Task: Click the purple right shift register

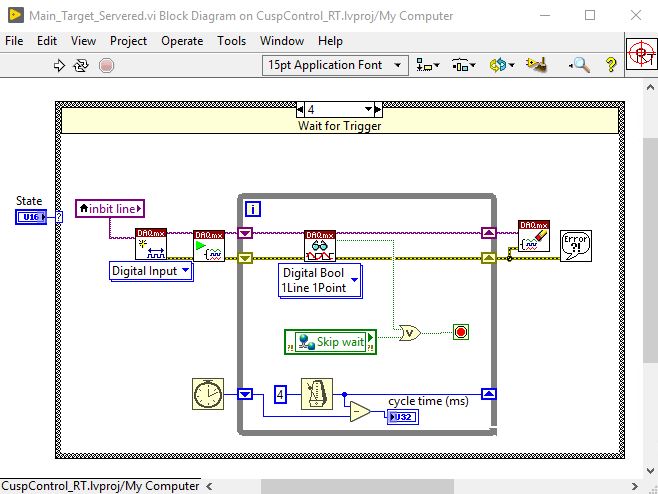Action: click(x=488, y=233)
